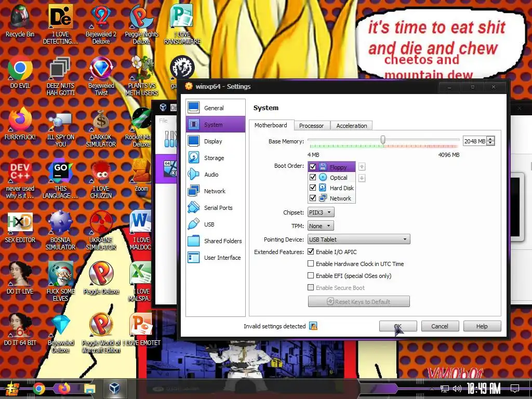Open the DARKOK SIMULATOR shortcut
Screen dimensions: 532x399
pos(101,128)
